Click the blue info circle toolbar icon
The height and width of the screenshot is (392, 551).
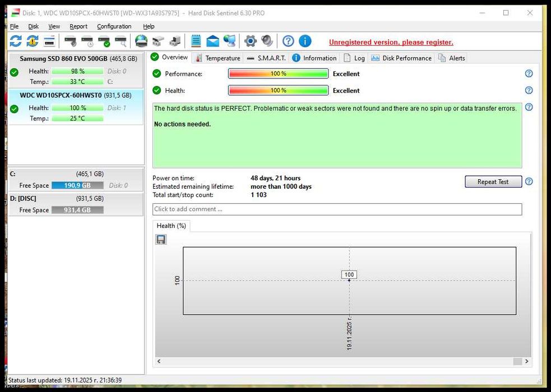click(305, 41)
